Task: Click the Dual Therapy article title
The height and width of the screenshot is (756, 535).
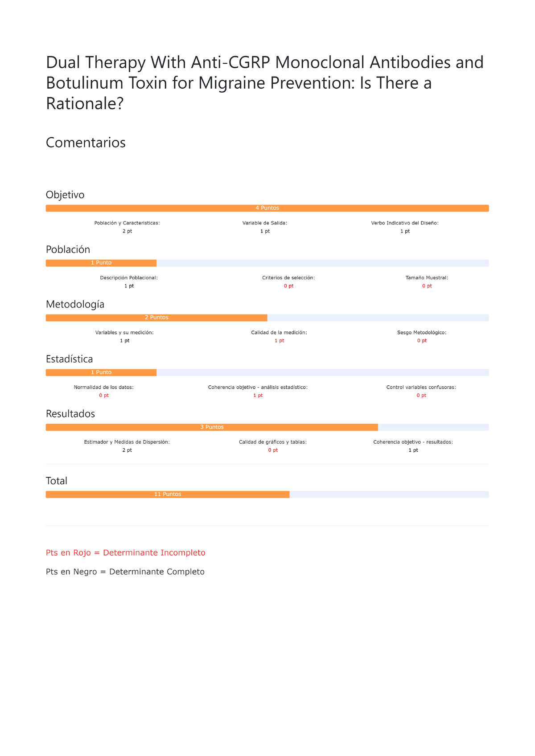Action: (264, 83)
